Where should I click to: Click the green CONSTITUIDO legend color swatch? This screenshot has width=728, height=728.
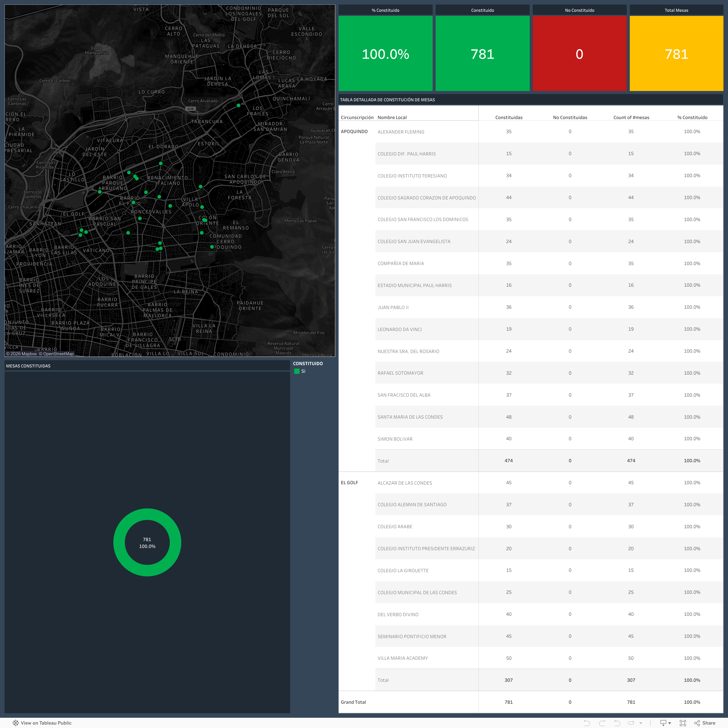point(297,371)
